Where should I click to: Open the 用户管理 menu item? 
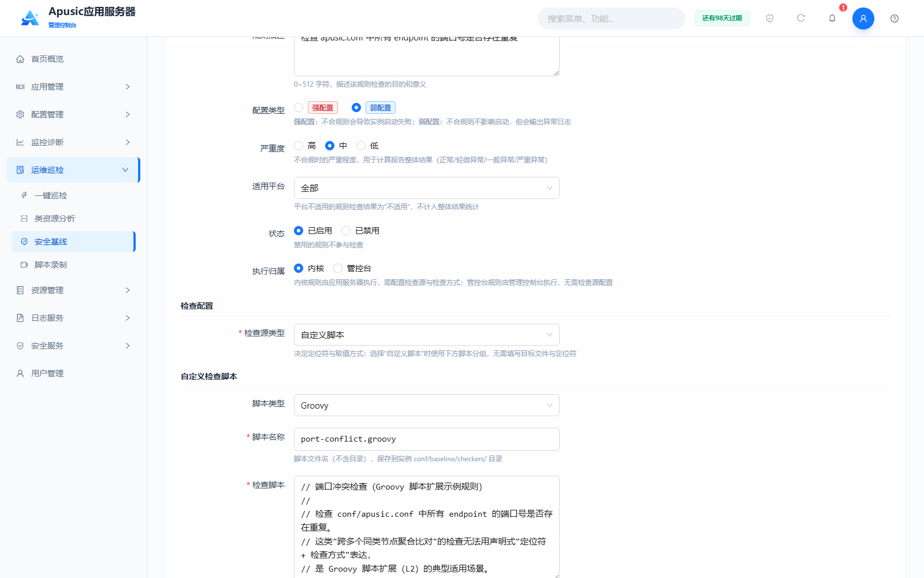(73, 373)
